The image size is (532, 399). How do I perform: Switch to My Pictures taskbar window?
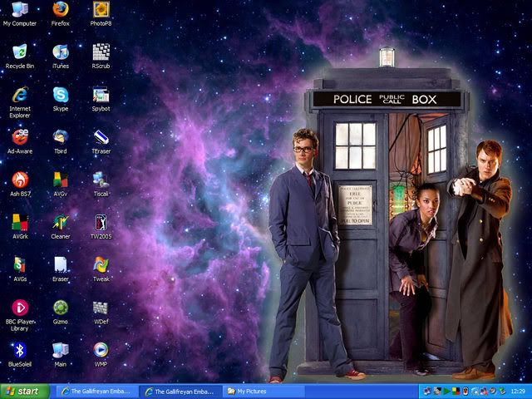coord(264,392)
